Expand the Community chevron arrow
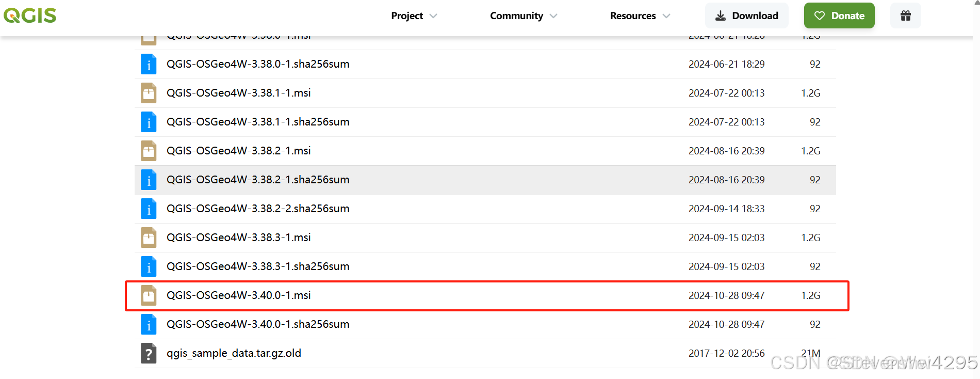Viewport: 980px width, 379px height. click(x=553, y=16)
